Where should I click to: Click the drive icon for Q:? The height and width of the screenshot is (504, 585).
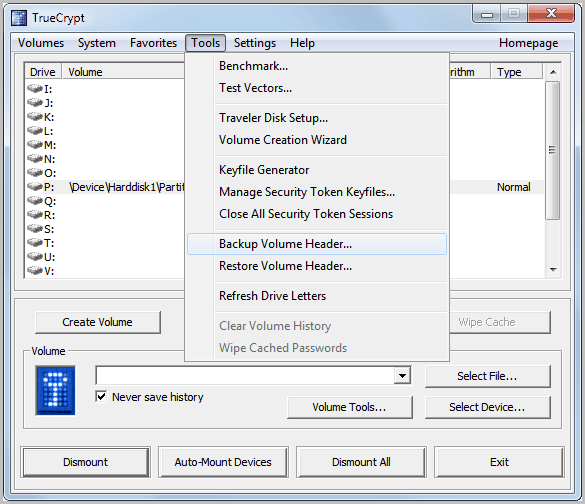coord(35,201)
